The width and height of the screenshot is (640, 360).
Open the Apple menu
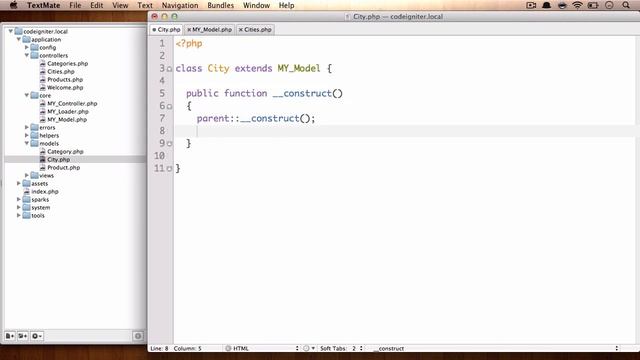coord(13,5)
